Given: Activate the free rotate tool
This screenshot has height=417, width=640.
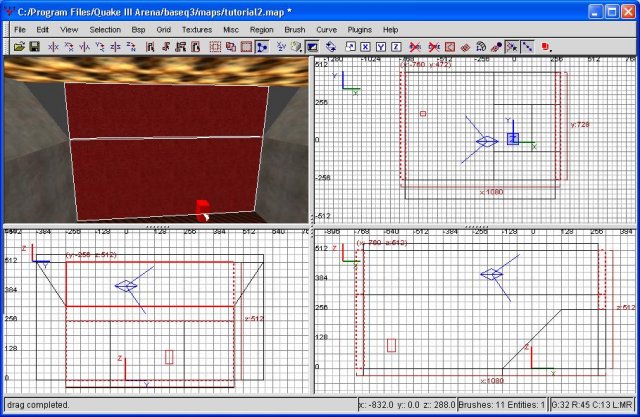Looking at the screenshot, I should [x=331, y=47].
